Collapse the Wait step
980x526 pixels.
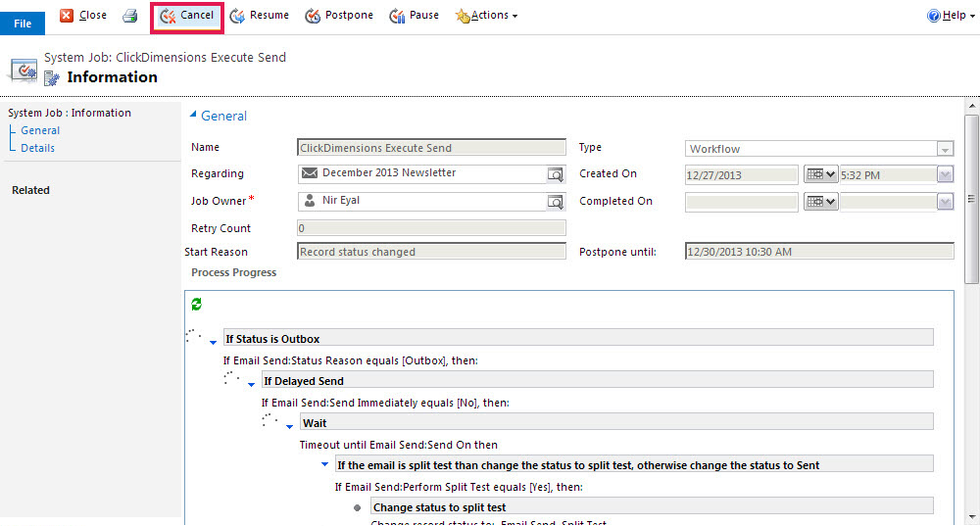pos(289,427)
